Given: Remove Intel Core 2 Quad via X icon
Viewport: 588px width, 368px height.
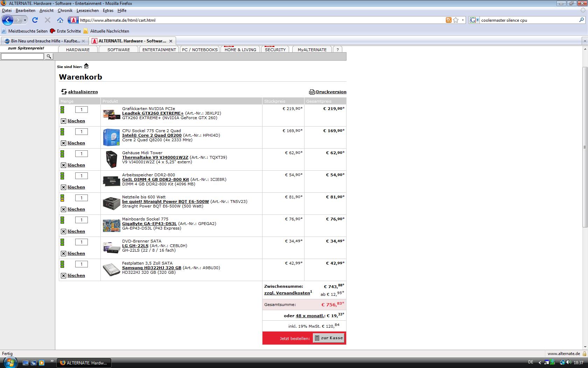Looking at the screenshot, I should [x=63, y=143].
